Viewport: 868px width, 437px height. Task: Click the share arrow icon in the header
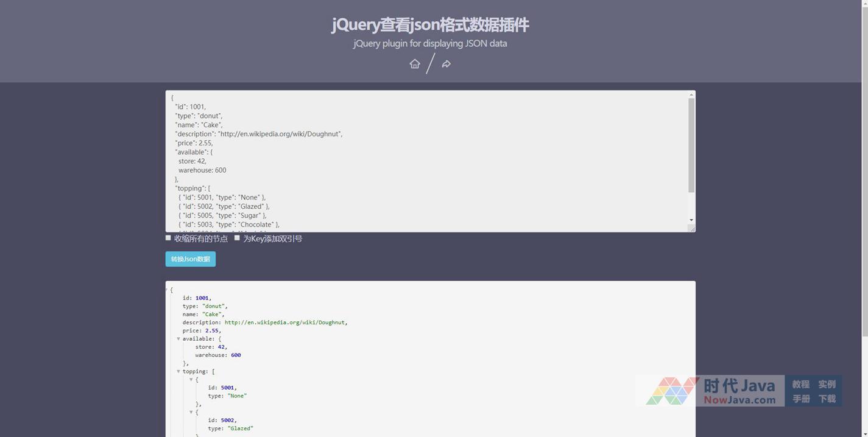pos(446,64)
